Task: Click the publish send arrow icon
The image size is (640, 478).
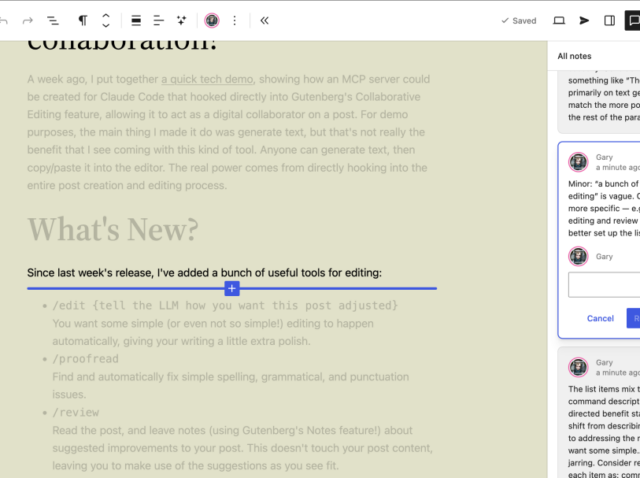Action: click(585, 20)
